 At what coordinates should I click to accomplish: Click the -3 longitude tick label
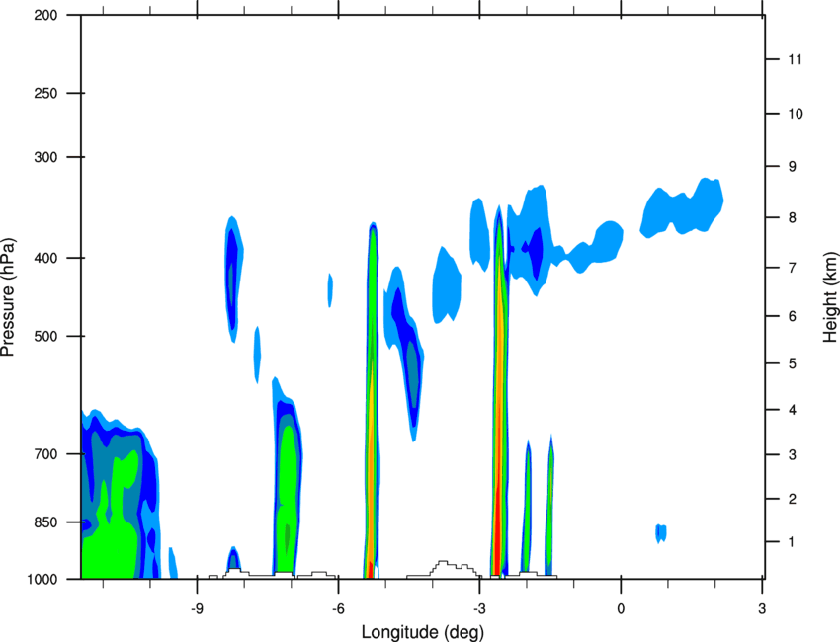coord(479,609)
